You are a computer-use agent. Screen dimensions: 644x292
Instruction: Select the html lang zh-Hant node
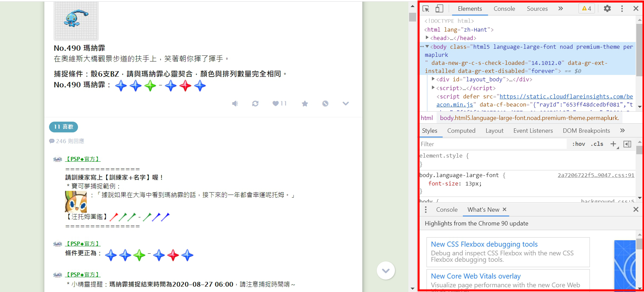click(x=459, y=30)
